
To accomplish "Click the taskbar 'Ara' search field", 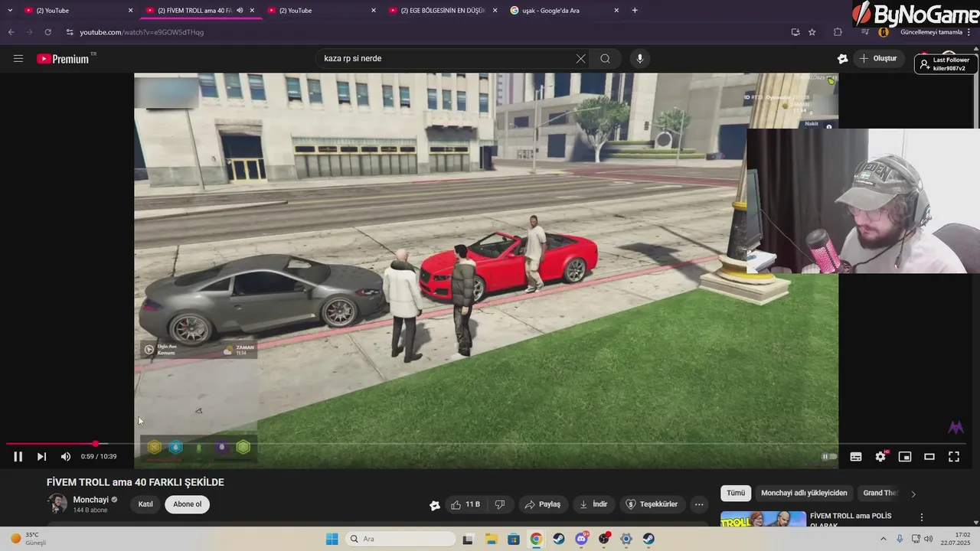I will (x=399, y=539).
